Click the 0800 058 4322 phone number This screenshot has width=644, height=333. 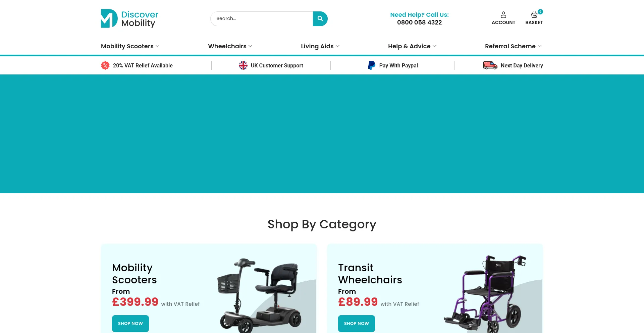(x=419, y=22)
